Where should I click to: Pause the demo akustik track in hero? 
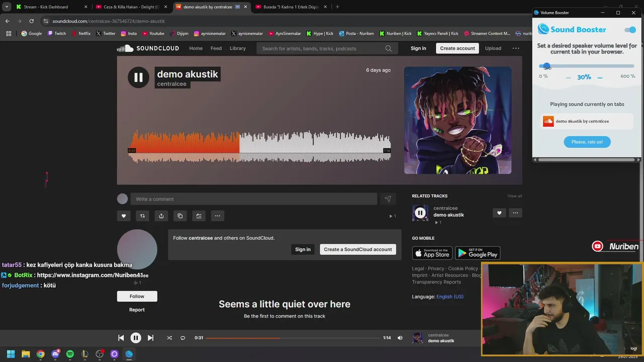[x=138, y=77]
